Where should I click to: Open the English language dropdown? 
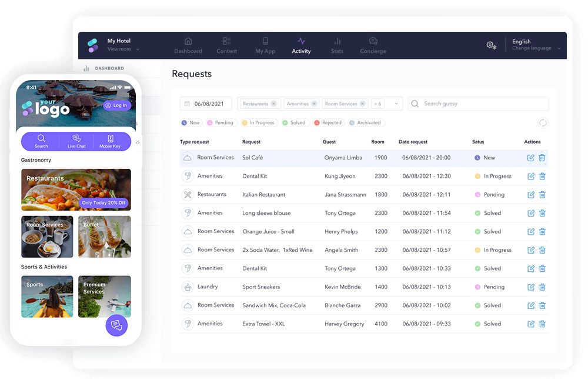point(536,45)
